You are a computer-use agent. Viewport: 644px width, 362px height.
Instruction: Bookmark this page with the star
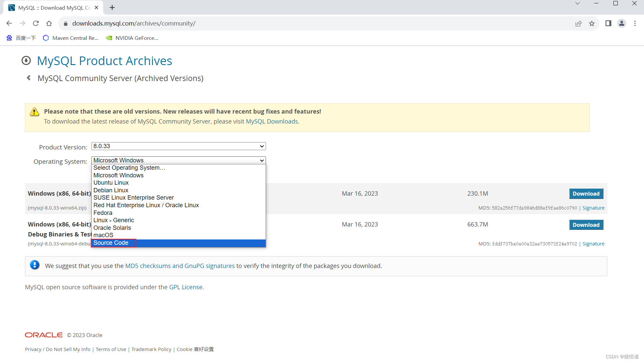592,24
